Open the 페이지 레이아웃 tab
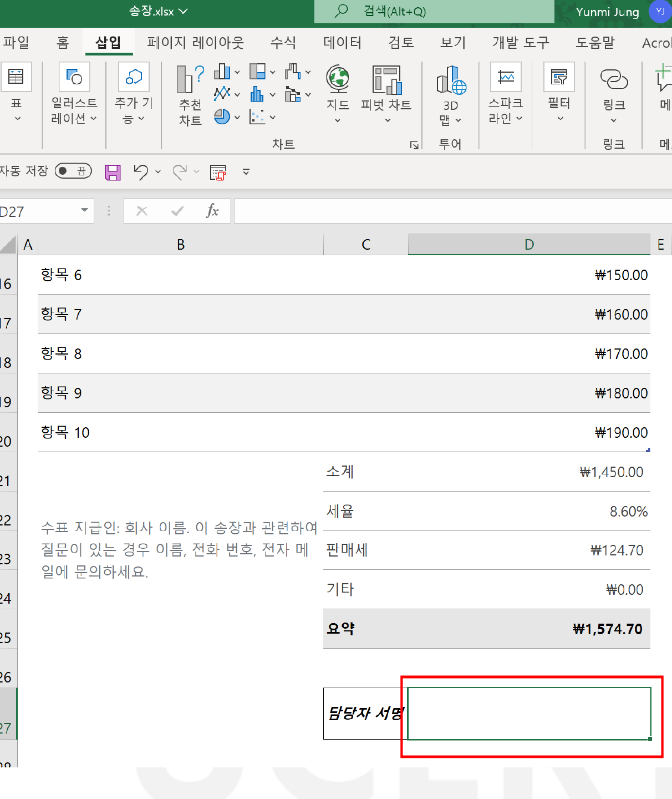The image size is (672, 799). tap(196, 42)
